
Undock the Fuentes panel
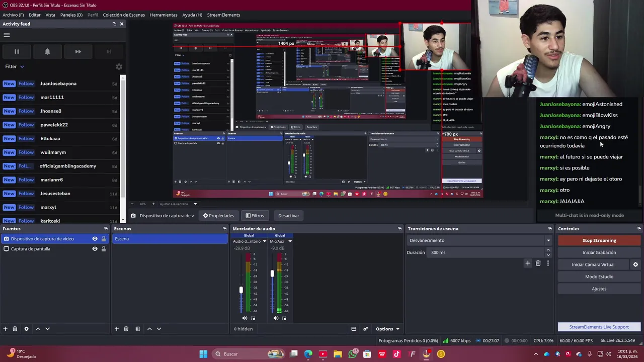[106, 229]
